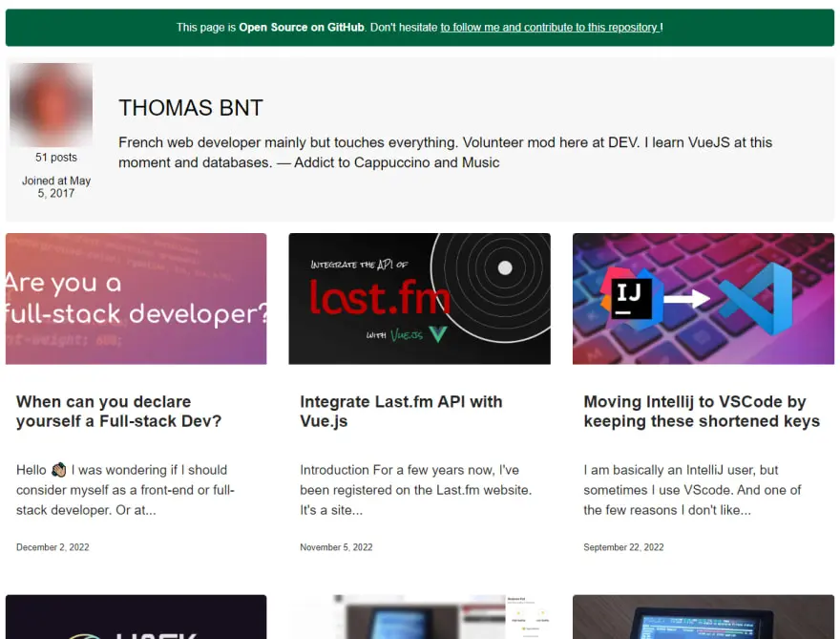Click the IntelliJ IJ icon in the cover image

point(632,298)
